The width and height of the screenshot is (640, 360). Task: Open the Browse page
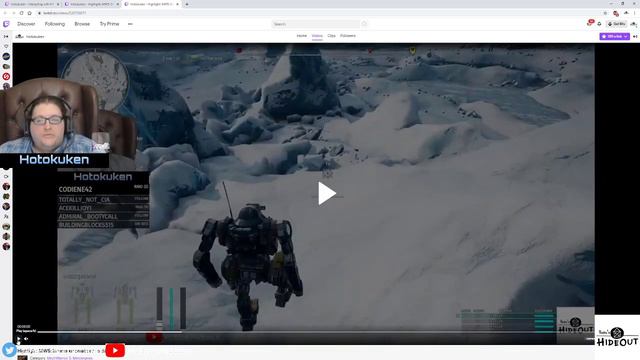82,24
